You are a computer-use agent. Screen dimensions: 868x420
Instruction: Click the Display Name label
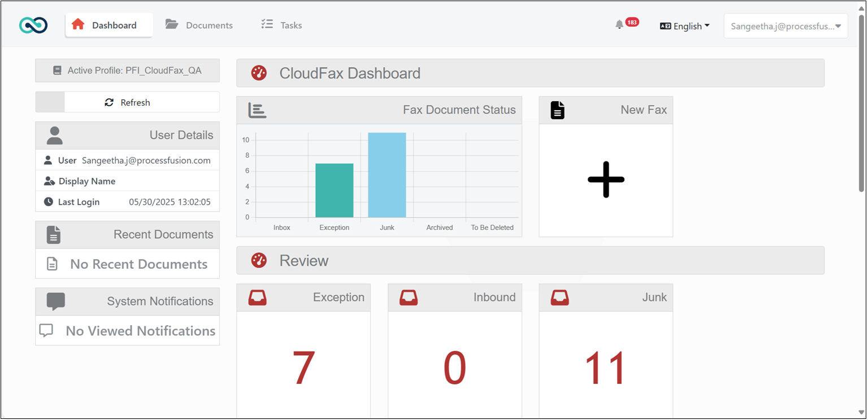pos(87,181)
